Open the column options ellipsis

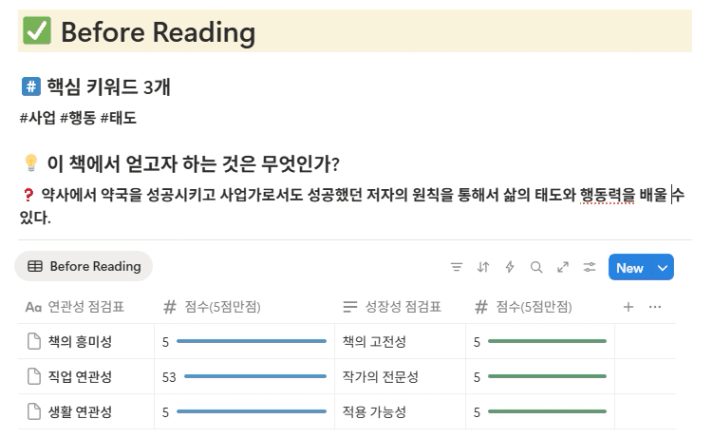pos(655,307)
